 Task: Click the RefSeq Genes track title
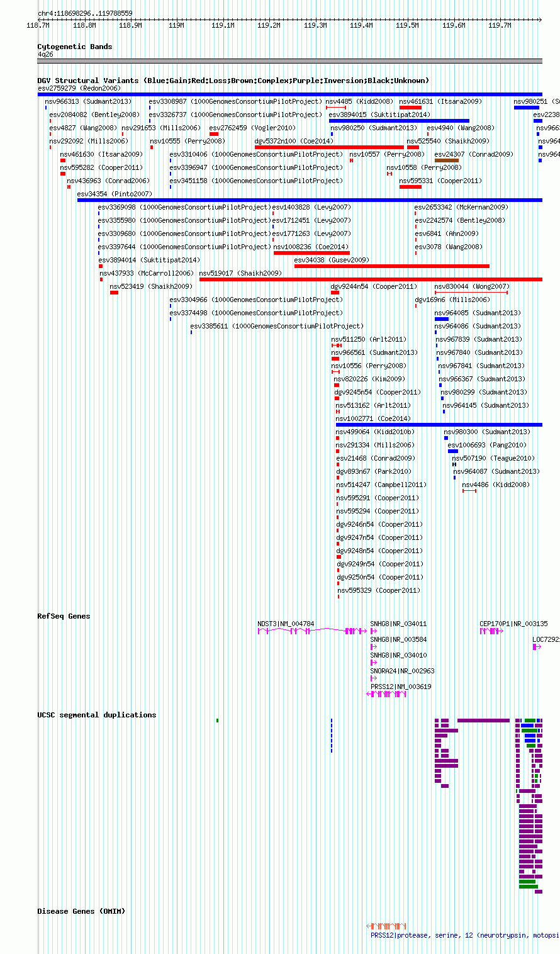coord(64,616)
